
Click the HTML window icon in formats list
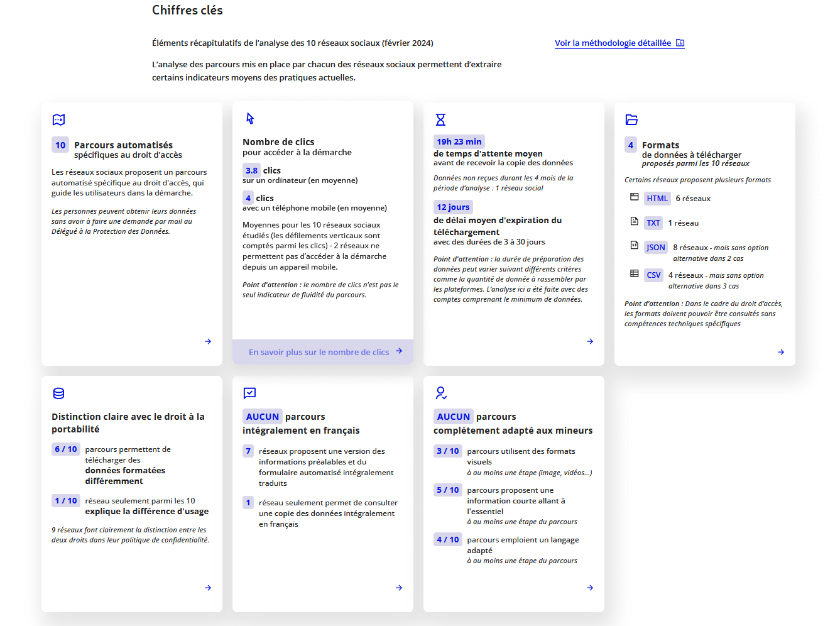634,197
